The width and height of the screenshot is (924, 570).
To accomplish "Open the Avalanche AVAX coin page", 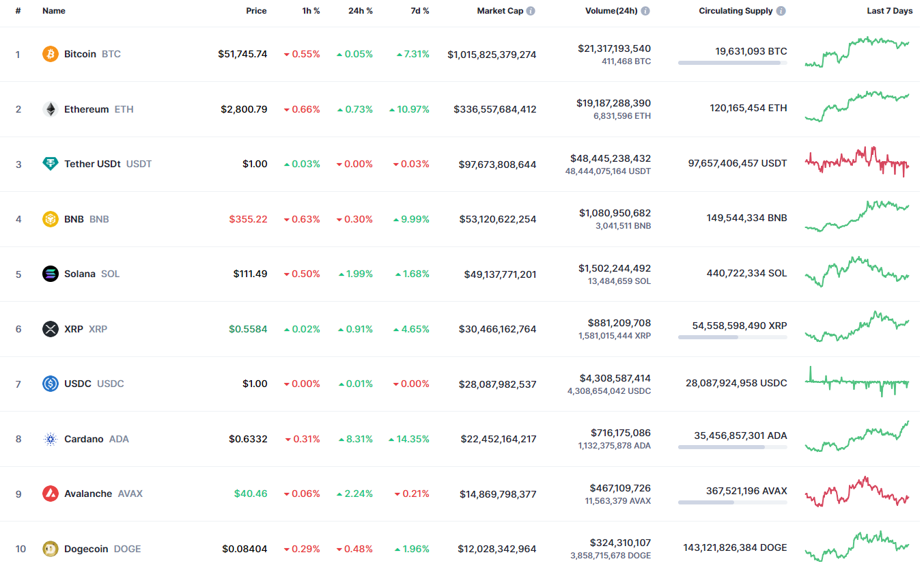I will point(88,494).
